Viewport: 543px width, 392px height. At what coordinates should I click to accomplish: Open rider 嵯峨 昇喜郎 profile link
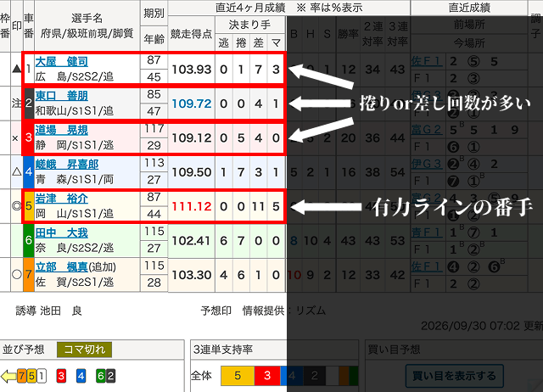click(x=67, y=165)
